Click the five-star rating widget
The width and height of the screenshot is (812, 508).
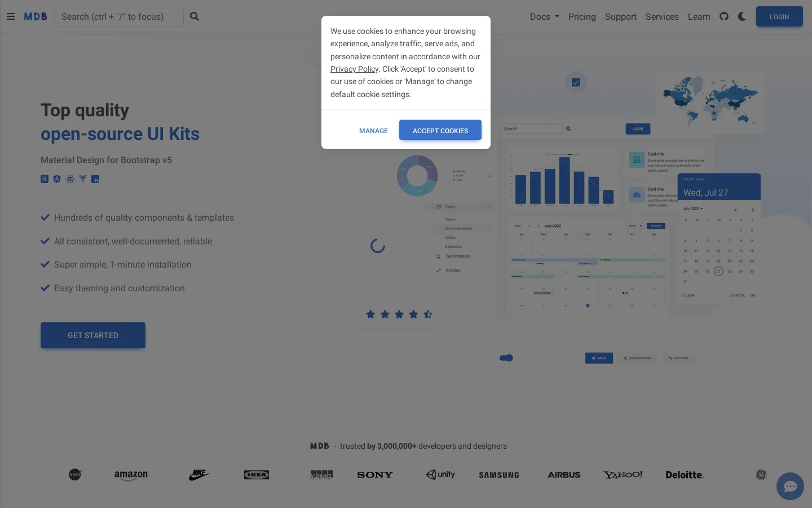pyautogui.click(x=399, y=314)
